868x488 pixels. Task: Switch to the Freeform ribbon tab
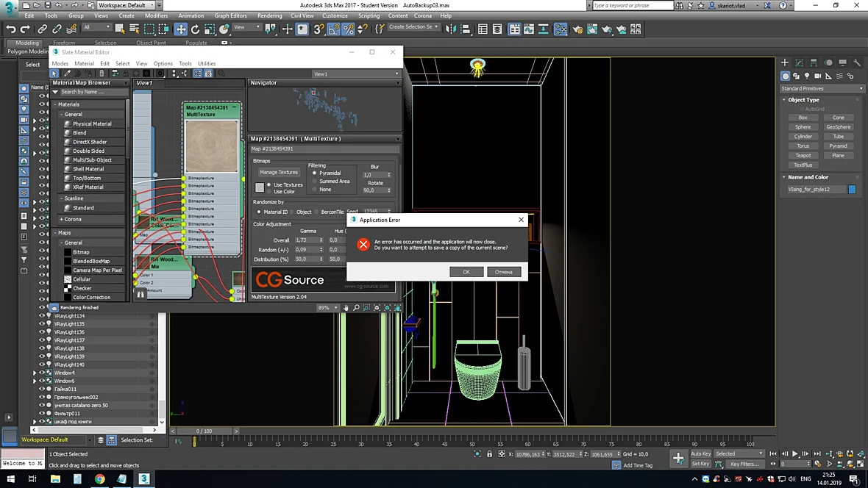click(64, 43)
